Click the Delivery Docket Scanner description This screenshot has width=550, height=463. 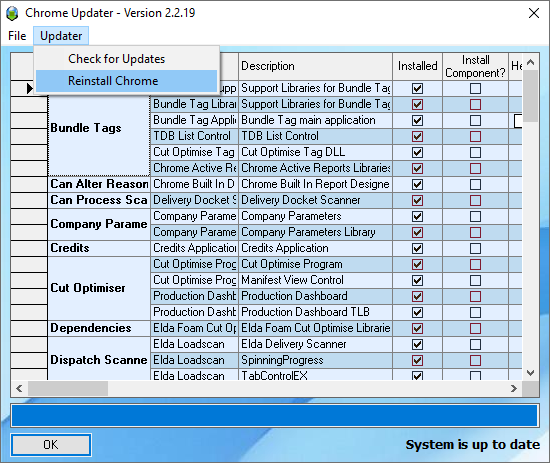pyautogui.click(x=315, y=200)
